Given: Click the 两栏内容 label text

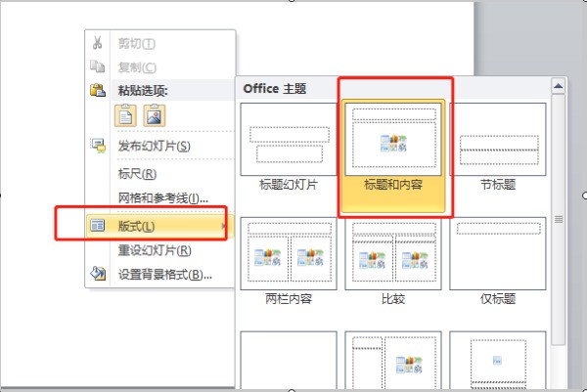Looking at the screenshot, I should pyautogui.click(x=289, y=299).
